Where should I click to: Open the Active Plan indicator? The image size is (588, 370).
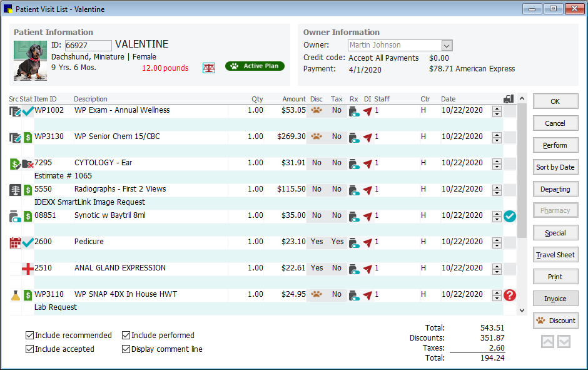pyautogui.click(x=254, y=65)
